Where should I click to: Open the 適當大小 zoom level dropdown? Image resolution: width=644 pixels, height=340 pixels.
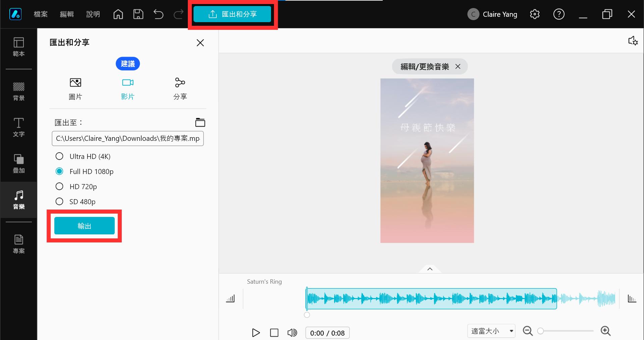pyautogui.click(x=491, y=331)
